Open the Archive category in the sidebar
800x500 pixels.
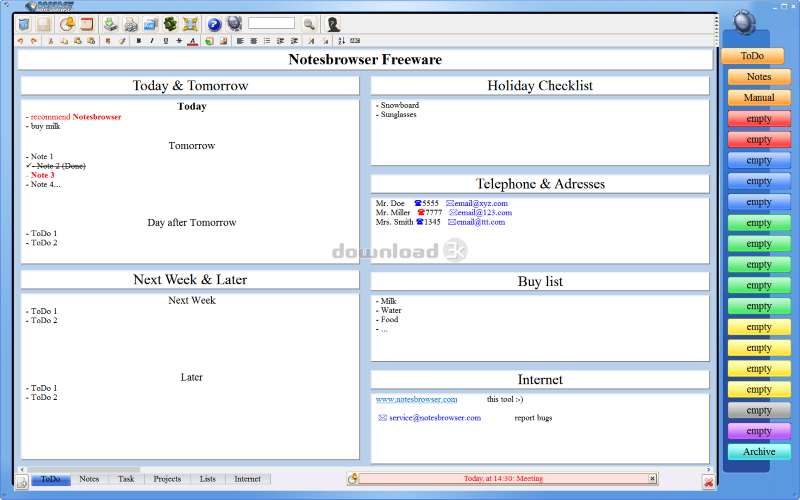pos(759,452)
